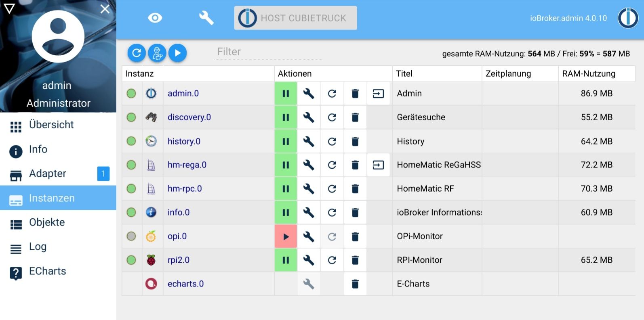Expand the triangle dropdown at top left

[9, 8]
